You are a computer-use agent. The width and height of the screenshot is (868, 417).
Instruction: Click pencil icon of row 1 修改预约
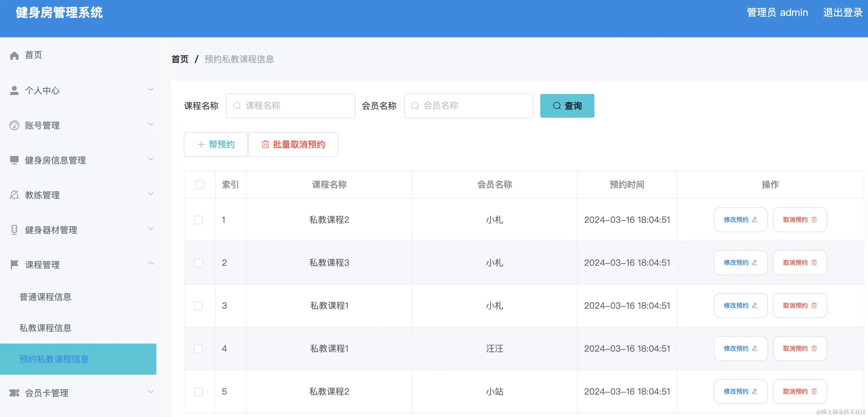[x=755, y=220]
